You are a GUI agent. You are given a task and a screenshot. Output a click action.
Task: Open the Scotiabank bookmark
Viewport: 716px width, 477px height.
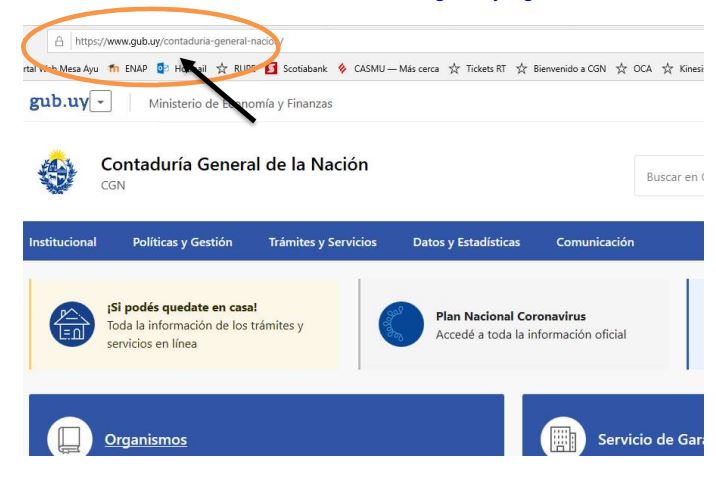(x=305, y=69)
